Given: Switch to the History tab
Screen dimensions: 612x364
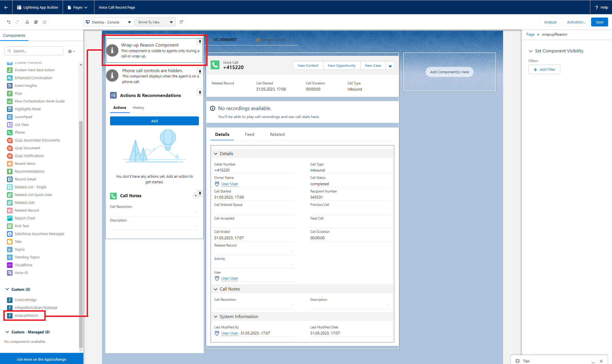Looking at the screenshot, I should (x=138, y=108).
